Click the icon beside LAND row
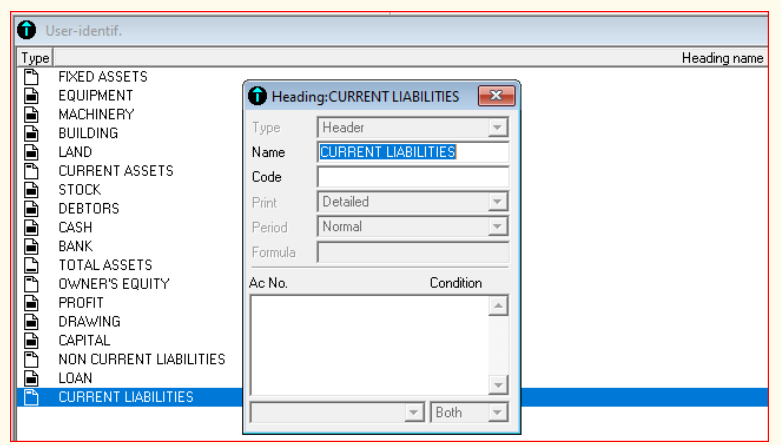Viewport: 781px width, 445px height. (31, 152)
